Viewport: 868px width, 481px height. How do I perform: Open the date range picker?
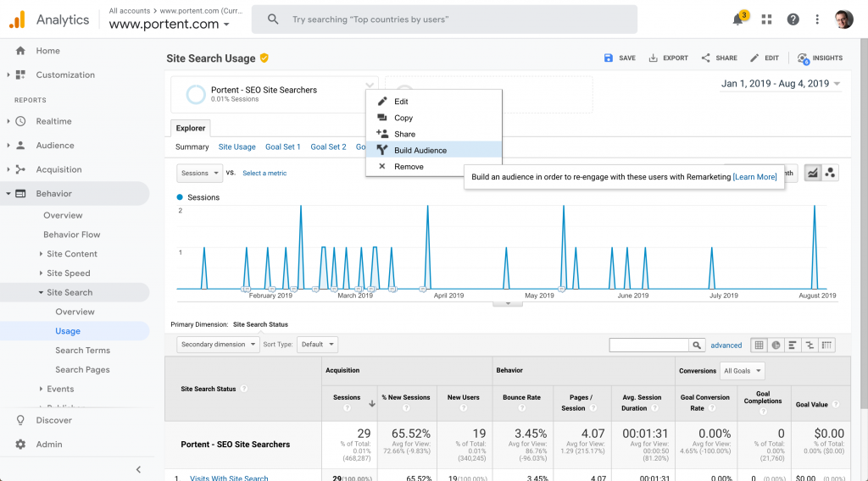[781, 84]
